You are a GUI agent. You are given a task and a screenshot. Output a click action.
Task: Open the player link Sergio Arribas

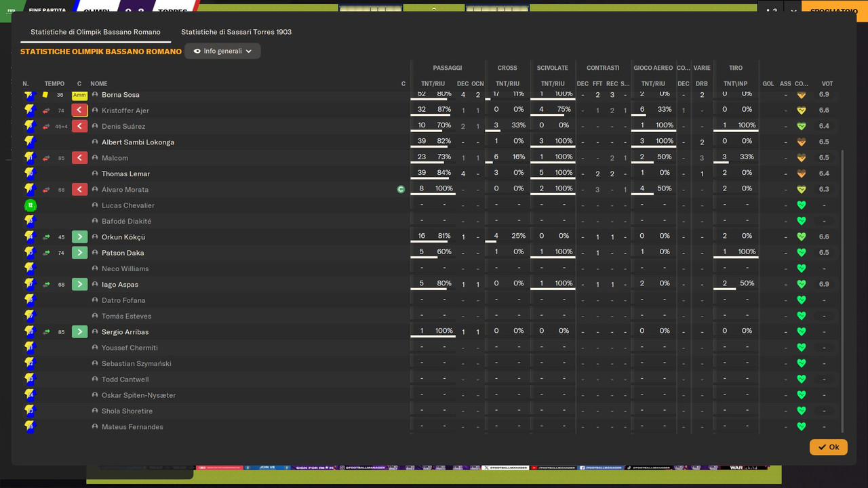[x=125, y=332]
